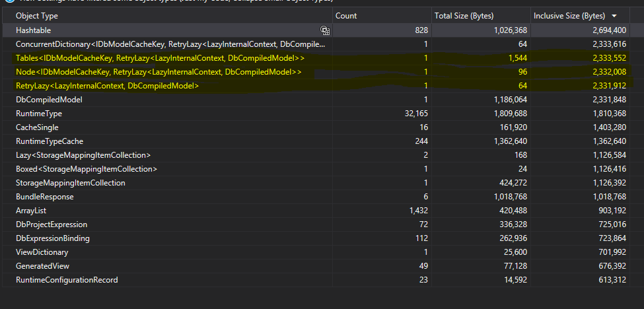
Task: Select the DbProjectExpression row
Action: pos(316,224)
